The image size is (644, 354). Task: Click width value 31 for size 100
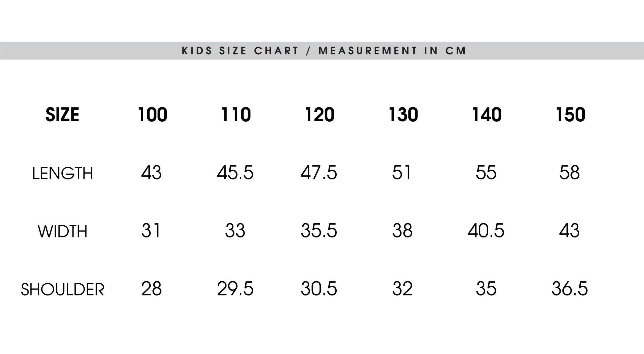[151, 230]
